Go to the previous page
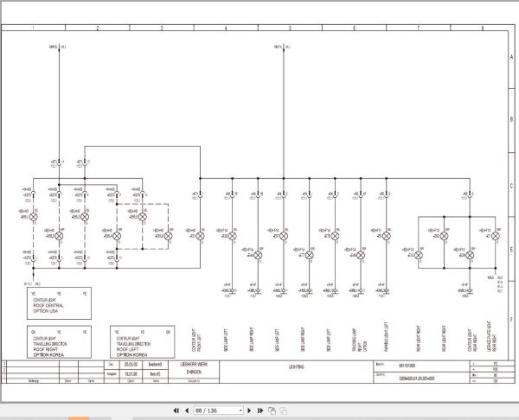This screenshot has width=519, height=420. [x=187, y=410]
